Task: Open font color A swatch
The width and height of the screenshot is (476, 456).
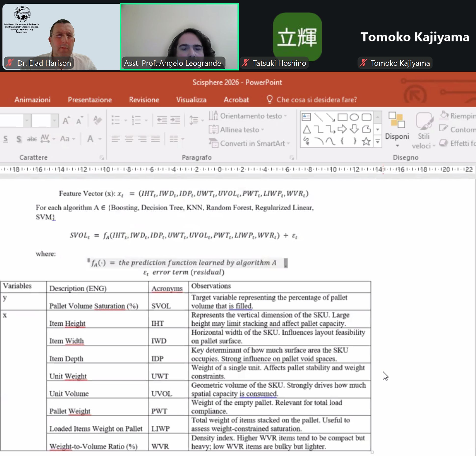Action: tap(90, 139)
